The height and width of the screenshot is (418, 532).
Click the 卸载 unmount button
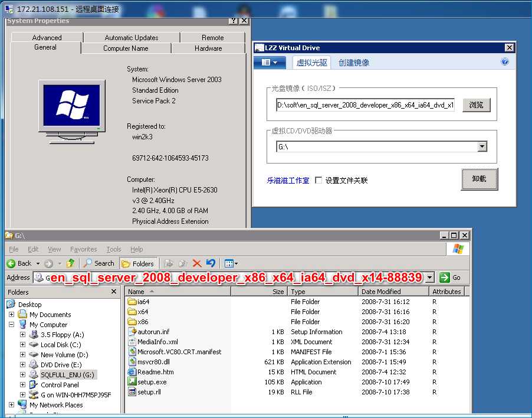(x=479, y=179)
